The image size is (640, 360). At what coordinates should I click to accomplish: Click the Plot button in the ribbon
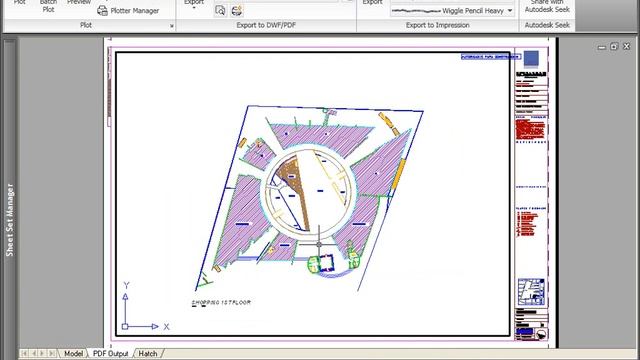pyautogui.click(x=20, y=2)
